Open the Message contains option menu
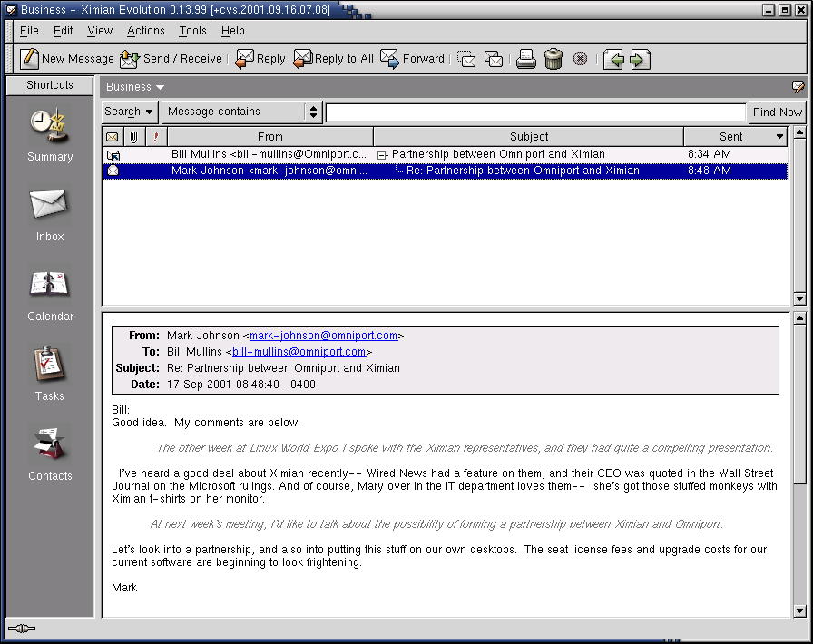 (242, 112)
